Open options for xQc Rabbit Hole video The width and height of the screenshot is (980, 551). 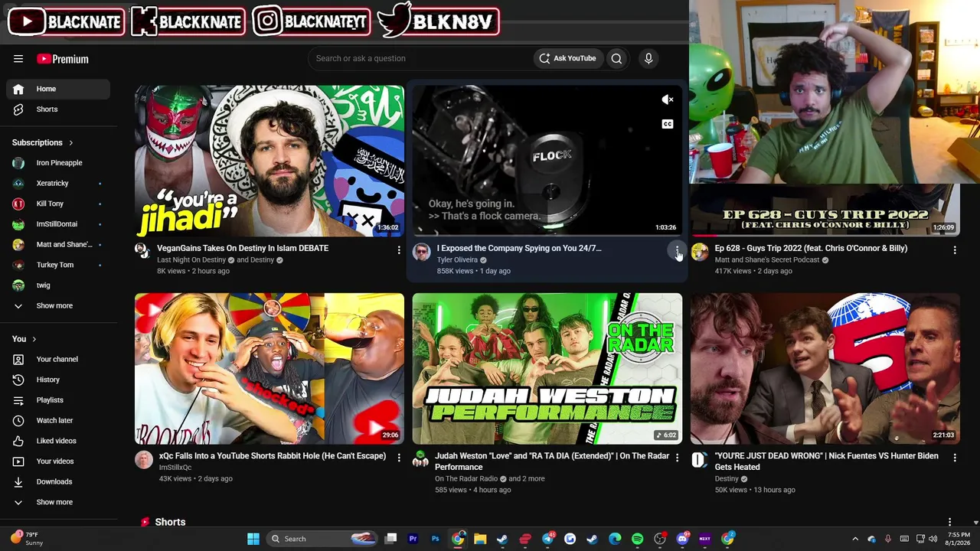click(x=399, y=458)
